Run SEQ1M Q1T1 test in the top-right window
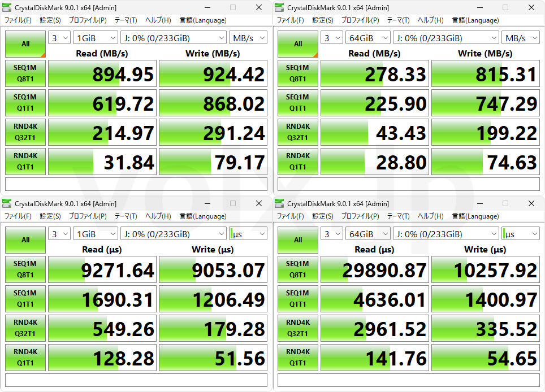This screenshot has height=392, width=545. (x=298, y=103)
